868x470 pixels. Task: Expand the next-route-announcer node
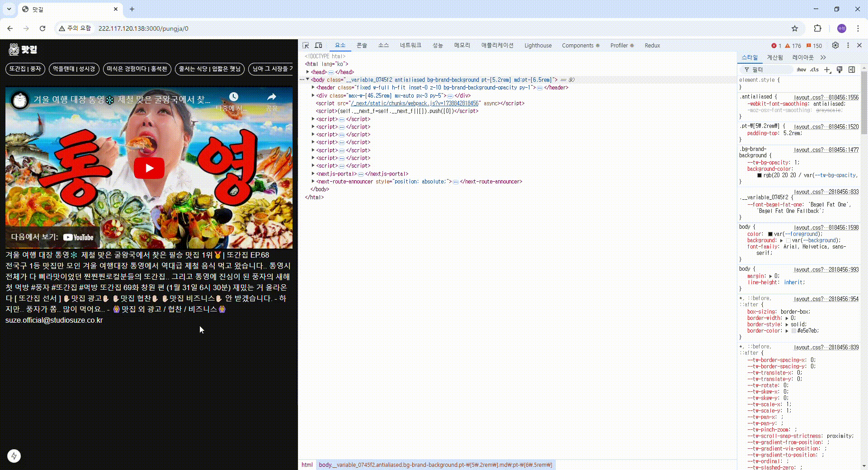pyautogui.click(x=313, y=181)
